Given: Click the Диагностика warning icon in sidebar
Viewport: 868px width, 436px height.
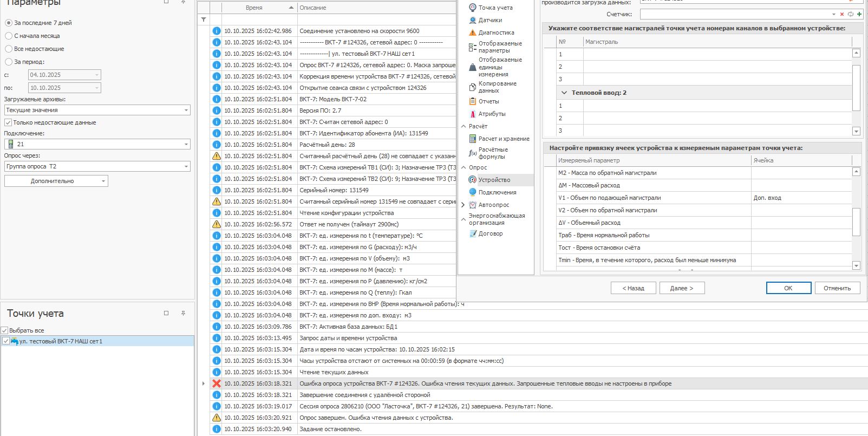Looking at the screenshot, I should click(472, 32).
